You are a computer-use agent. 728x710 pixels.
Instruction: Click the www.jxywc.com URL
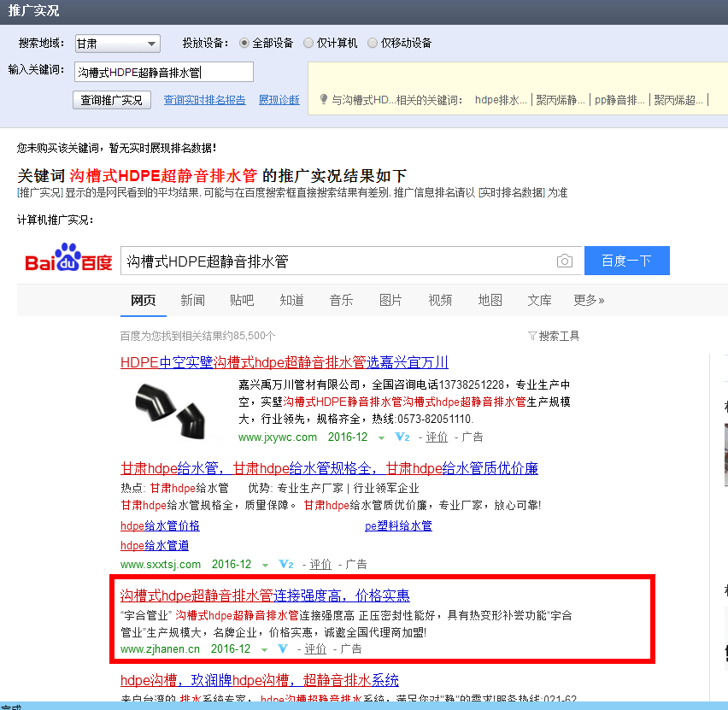point(278,437)
